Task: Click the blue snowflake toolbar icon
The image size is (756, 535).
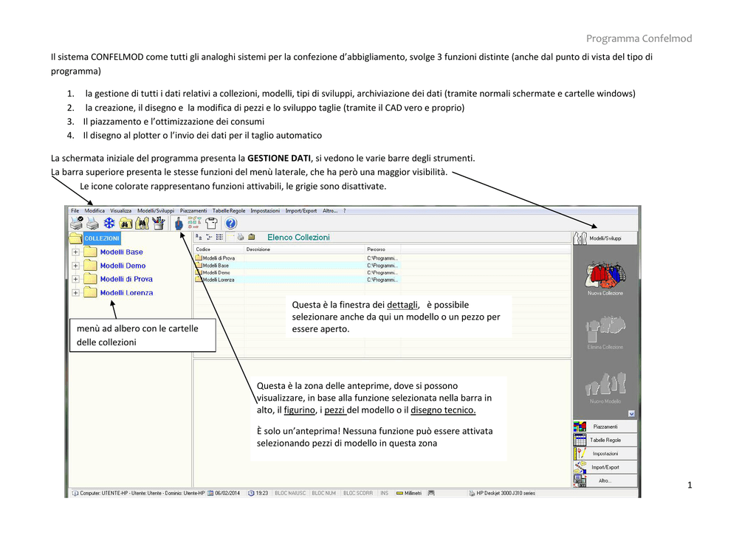Action: pos(109,223)
